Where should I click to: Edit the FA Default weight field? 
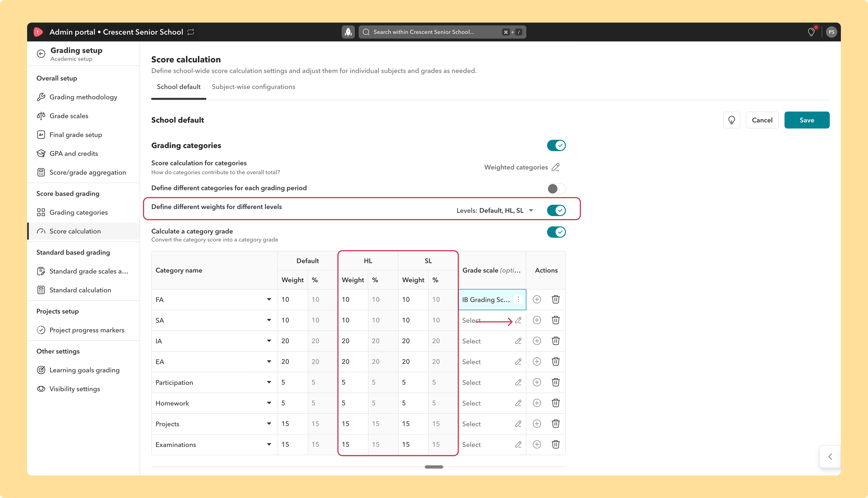tap(293, 300)
